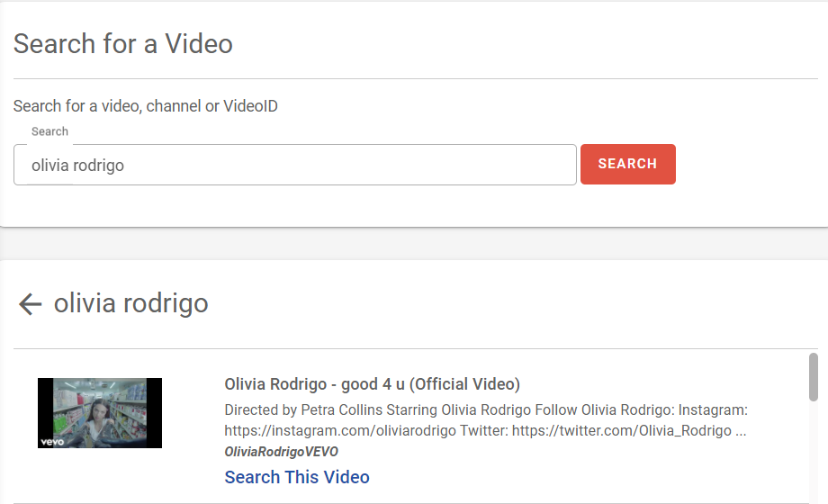This screenshot has height=504, width=828.
Task: Open the Search This Video link
Action: pyautogui.click(x=297, y=477)
